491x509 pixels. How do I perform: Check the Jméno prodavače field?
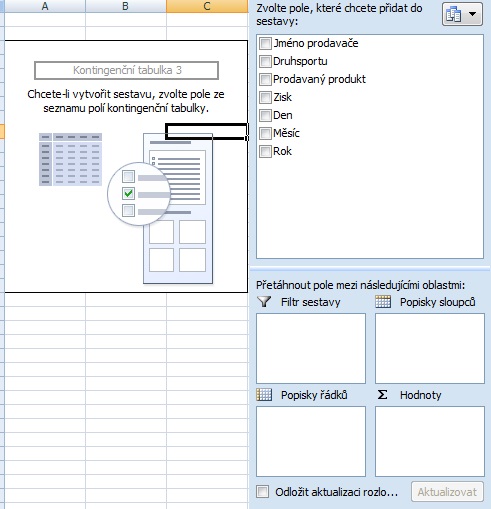click(265, 43)
